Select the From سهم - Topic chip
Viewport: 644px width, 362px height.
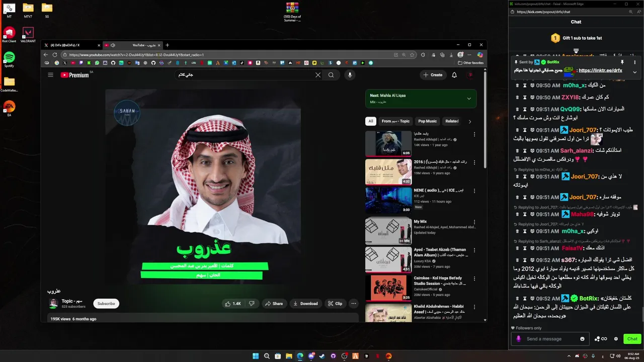click(x=395, y=121)
